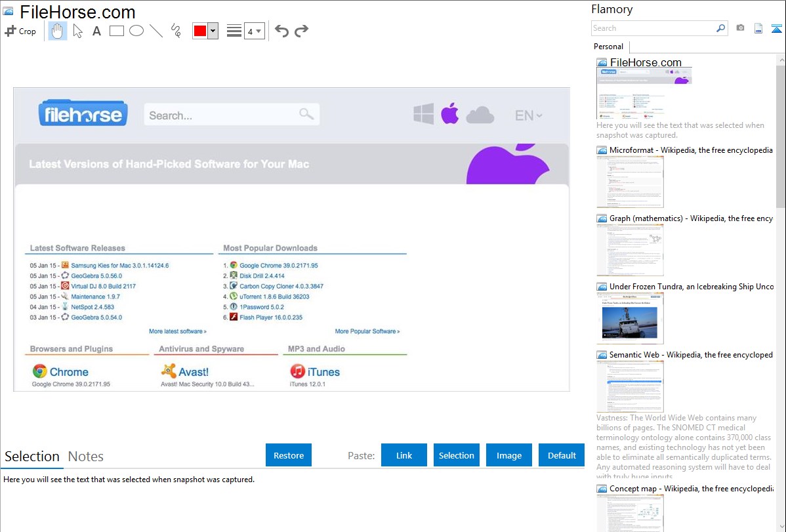The width and height of the screenshot is (786, 532).
Task: Open the Notes tab
Action: click(86, 457)
